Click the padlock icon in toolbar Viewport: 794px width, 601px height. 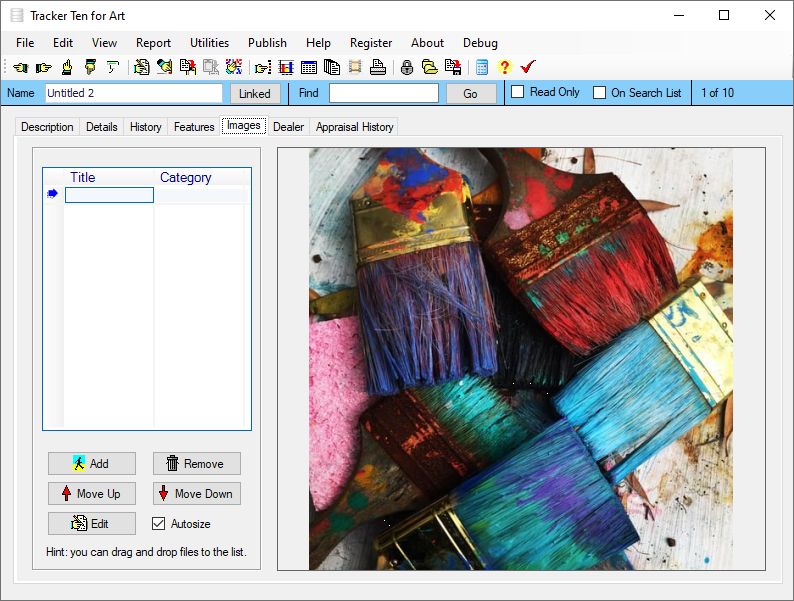pos(406,68)
